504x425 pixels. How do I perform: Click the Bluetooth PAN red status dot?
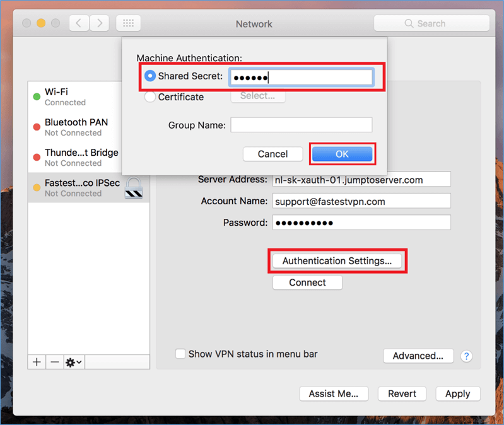(x=37, y=127)
